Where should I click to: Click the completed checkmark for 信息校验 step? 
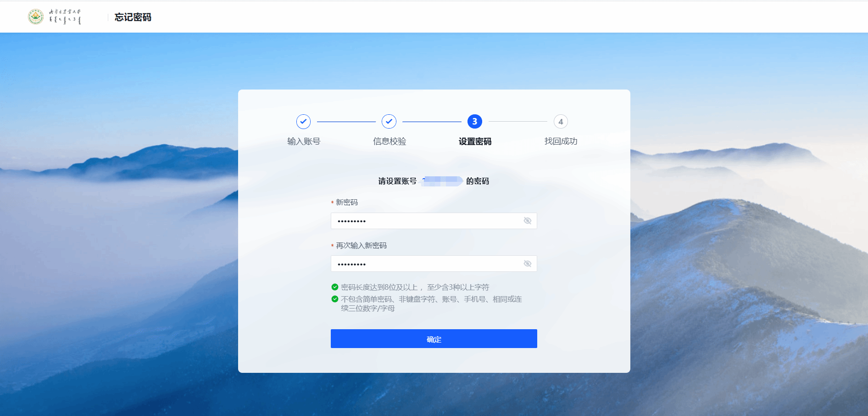389,122
